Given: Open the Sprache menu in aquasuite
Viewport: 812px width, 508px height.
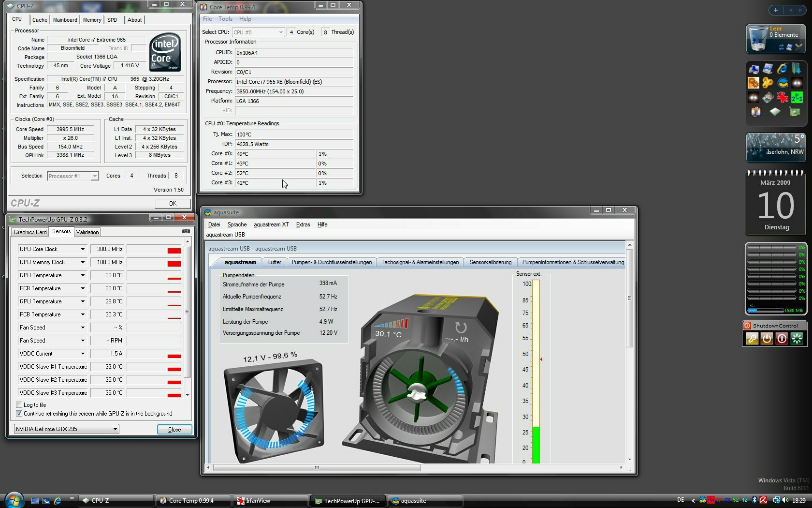Looking at the screenshot, I should 237,224.
